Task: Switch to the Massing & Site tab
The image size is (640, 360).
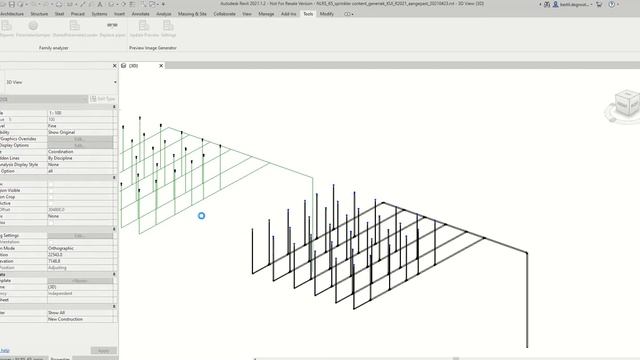Action: coord(192,14)
